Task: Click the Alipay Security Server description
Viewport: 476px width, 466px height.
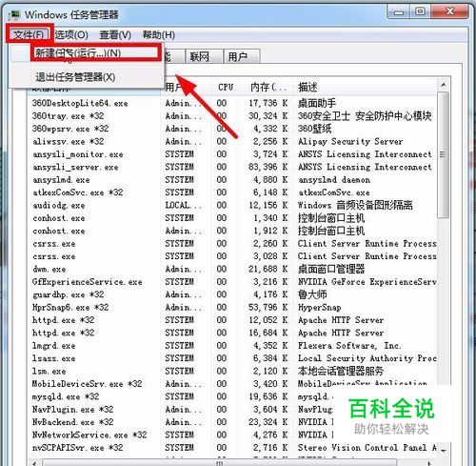Action: [x=350, y=141]
